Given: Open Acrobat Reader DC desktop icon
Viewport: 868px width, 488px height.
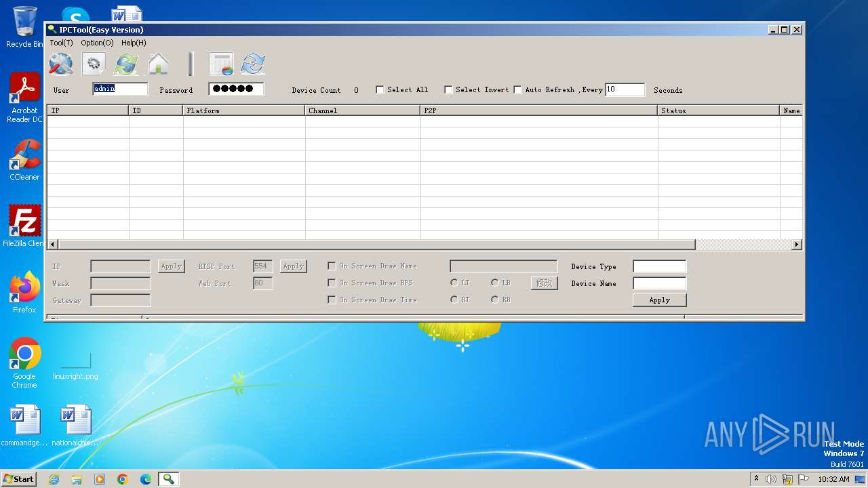Looking at the screenshot, I should 24,98.
